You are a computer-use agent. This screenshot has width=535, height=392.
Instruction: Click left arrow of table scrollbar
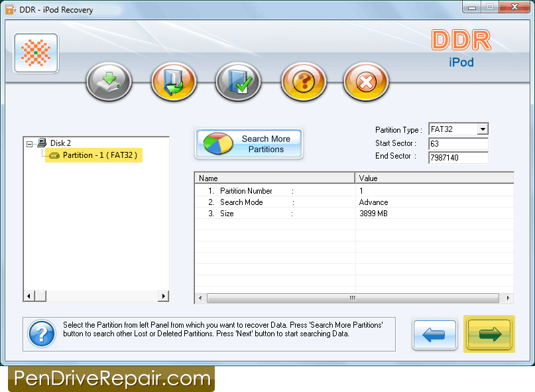(200, 298)
